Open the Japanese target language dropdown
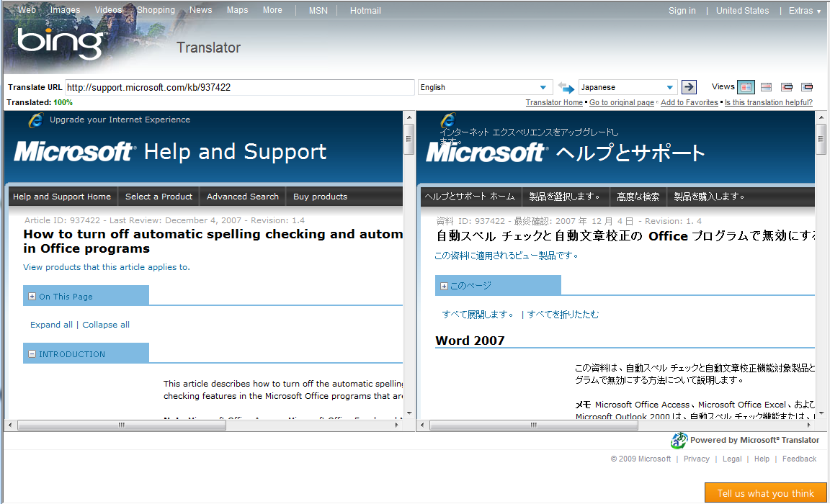Image resolution: width=830 pixels, height=504 pixels. coord(628,87)
